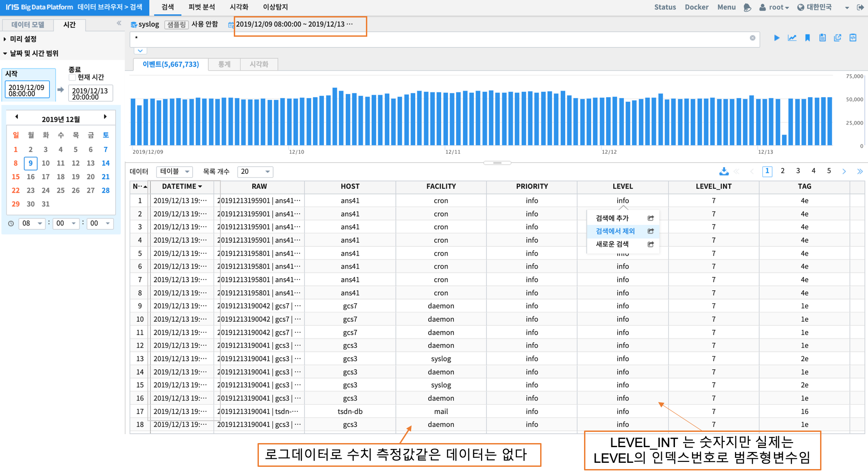Run the search with the play icon
868x474 pixels.
777,38
